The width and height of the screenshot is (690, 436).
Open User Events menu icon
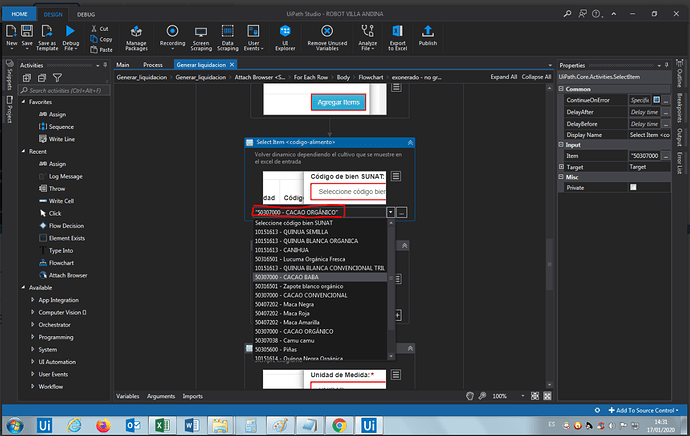pyautogui.click(x=253, y=32)
